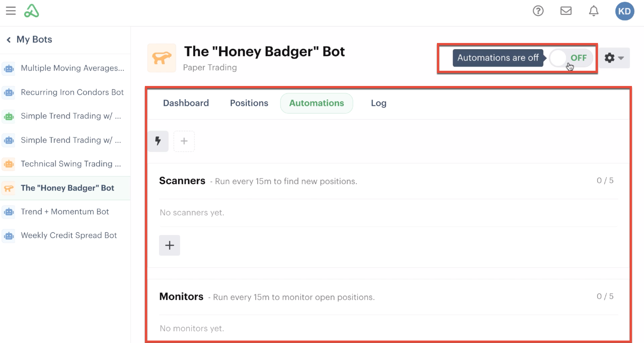Click the My Bots heading link
The width and height of the screenshot is (644, 343).
(34, 40)
